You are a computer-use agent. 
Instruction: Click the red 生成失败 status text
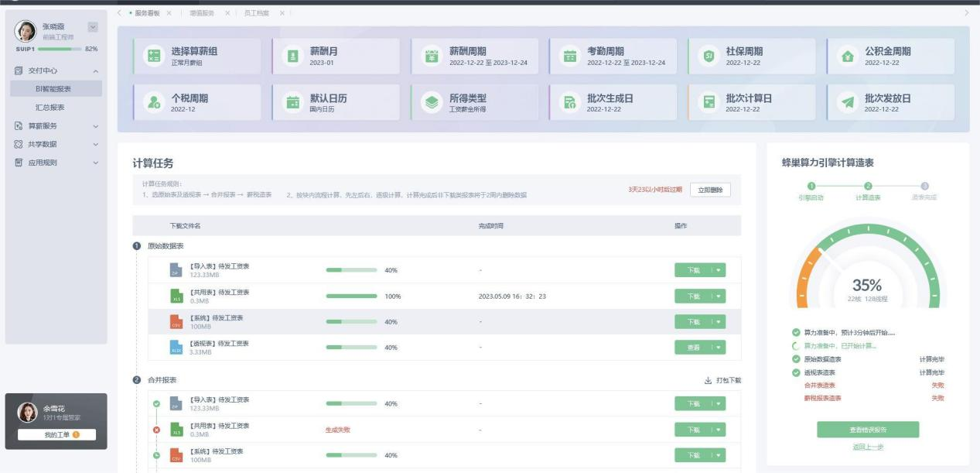coord(338,429)
